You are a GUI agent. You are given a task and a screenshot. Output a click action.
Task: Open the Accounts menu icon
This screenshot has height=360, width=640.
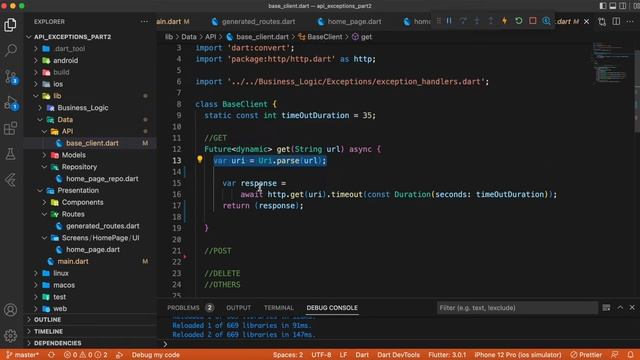click(x=10, y=310)
